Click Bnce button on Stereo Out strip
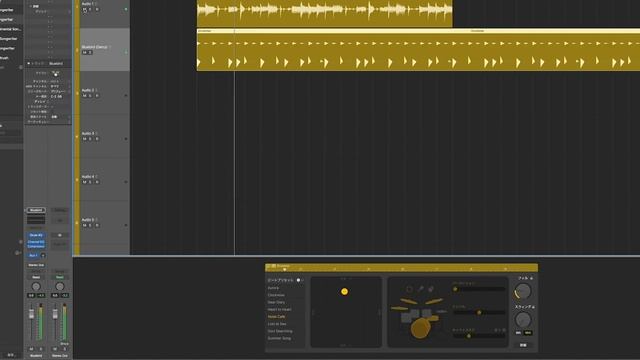 tap(64, 344)
